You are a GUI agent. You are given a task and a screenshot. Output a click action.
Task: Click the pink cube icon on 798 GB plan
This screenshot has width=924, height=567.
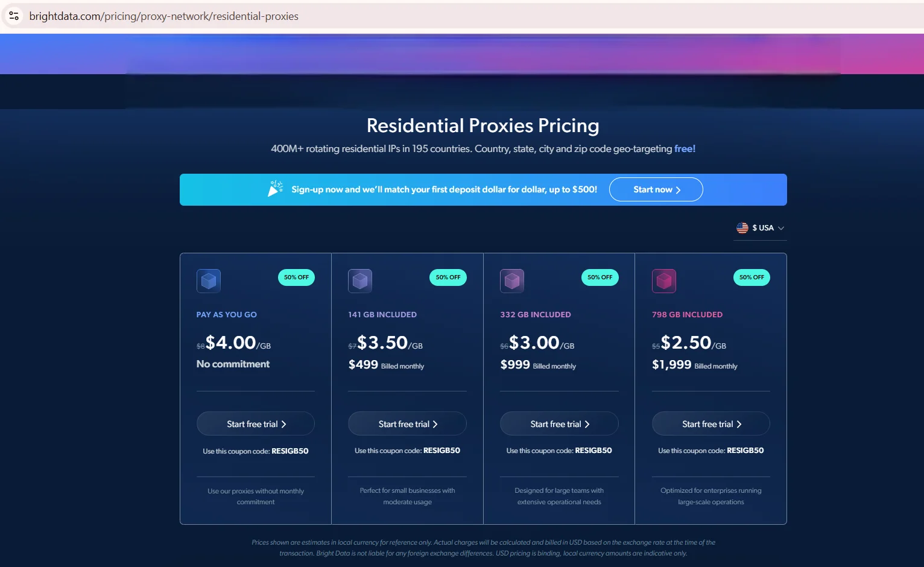[664, 280]
